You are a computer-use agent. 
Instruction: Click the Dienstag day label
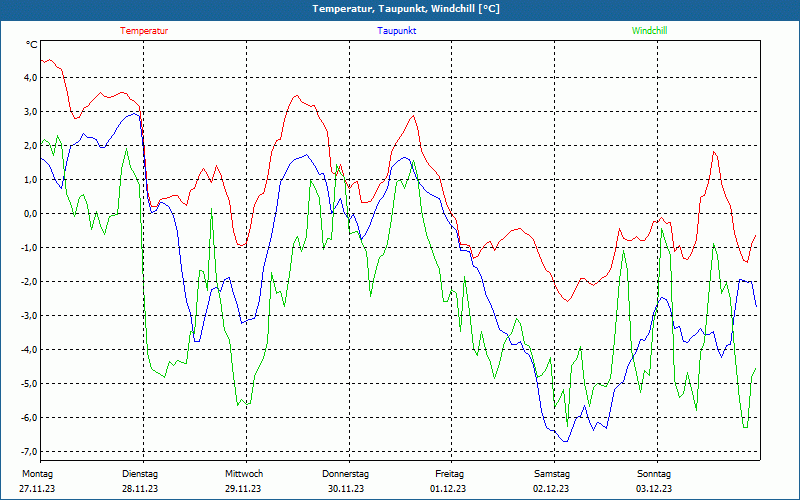click(x=140, y=474)
